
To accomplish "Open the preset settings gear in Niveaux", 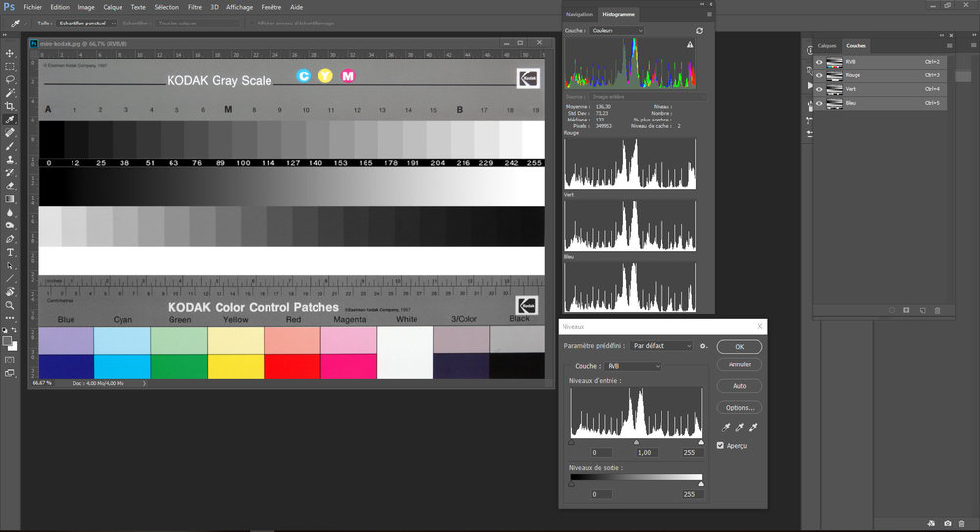I will click(x=703, y=346).
